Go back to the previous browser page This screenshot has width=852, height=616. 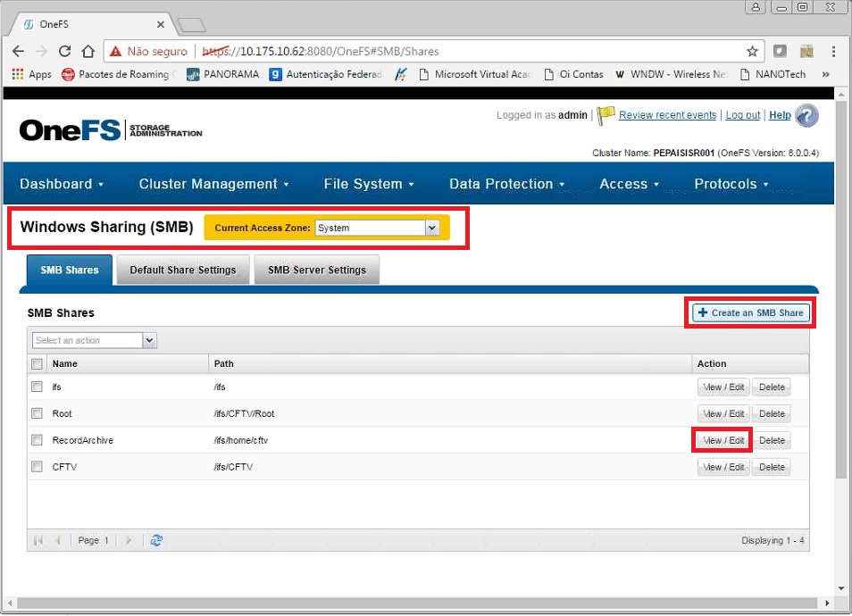pyautogui.click(x=18, y=51)
